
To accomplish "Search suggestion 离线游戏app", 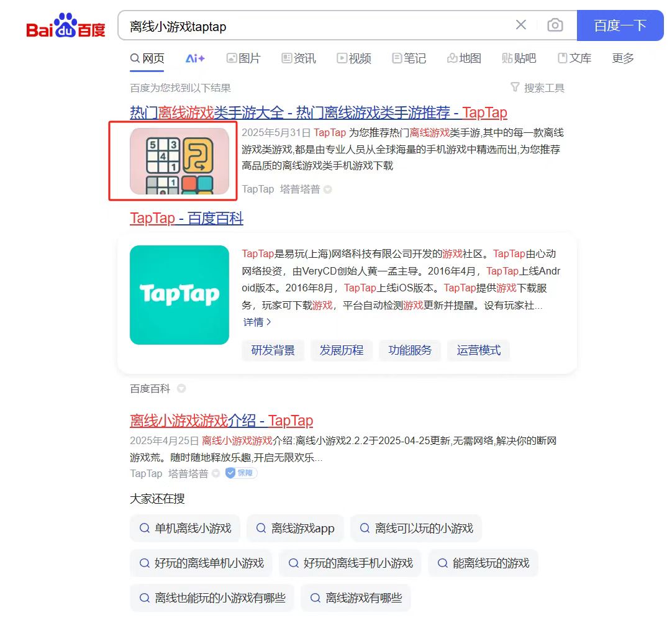I will (295, 529).
